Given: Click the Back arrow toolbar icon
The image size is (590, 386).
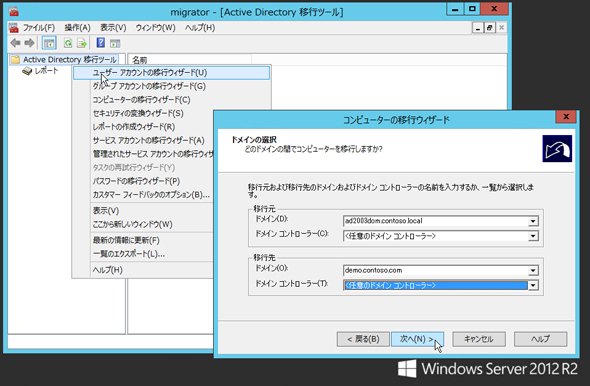Looking at the screenshot, I should point(15,43).
